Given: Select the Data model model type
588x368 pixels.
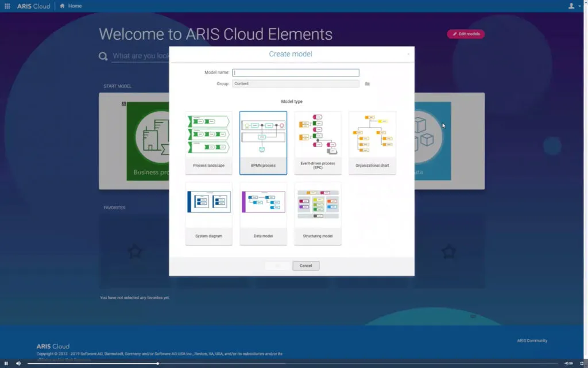Looking at the screenshot, I should (263, 214).
